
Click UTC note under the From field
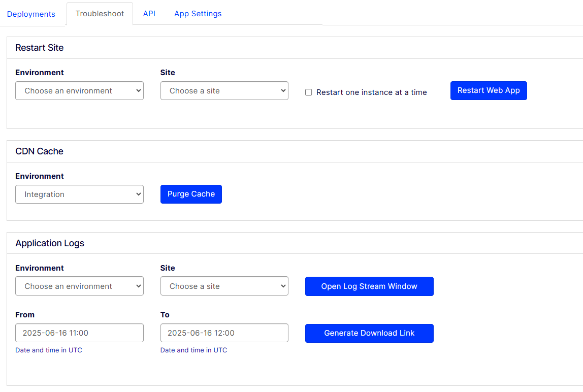[x=49, y=350]
